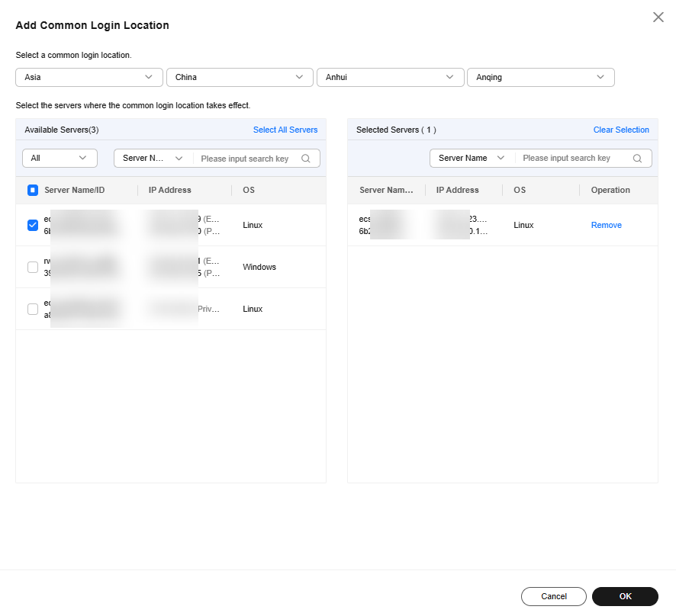Focus the Available Servers search input

[246, 159]
